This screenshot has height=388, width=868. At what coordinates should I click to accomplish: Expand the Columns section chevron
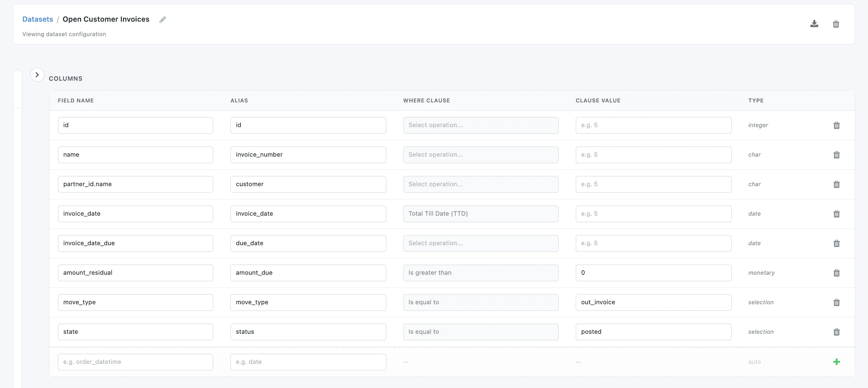click(37, 75)
